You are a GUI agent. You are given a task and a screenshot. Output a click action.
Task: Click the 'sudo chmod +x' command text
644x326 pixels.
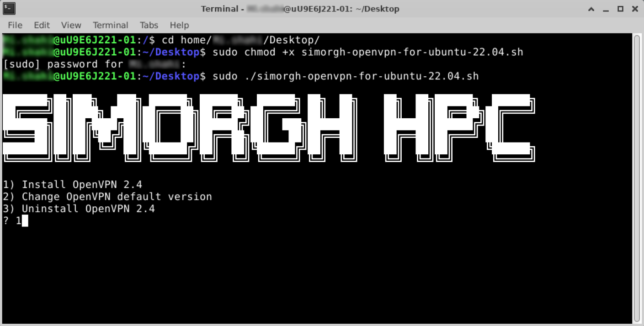(x=368, y=52)
